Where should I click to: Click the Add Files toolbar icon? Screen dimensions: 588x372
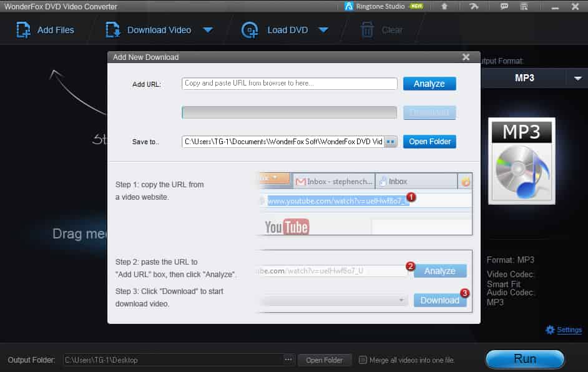pos(23,30)
